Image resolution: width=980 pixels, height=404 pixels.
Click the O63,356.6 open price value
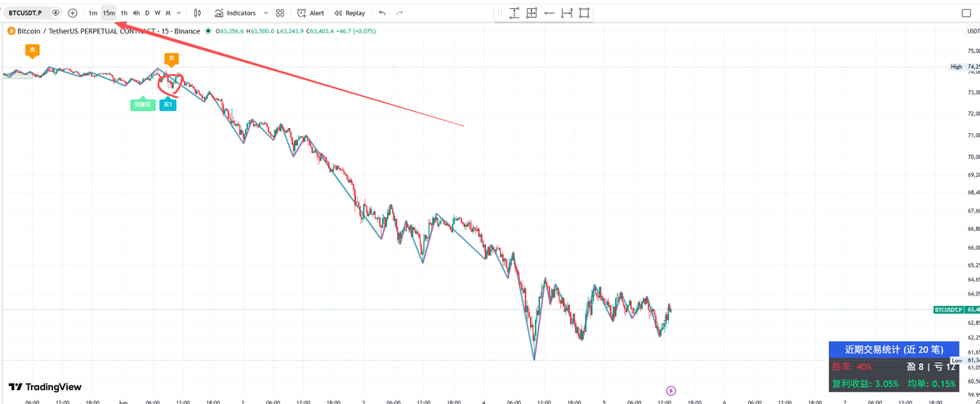click(228, 31)
